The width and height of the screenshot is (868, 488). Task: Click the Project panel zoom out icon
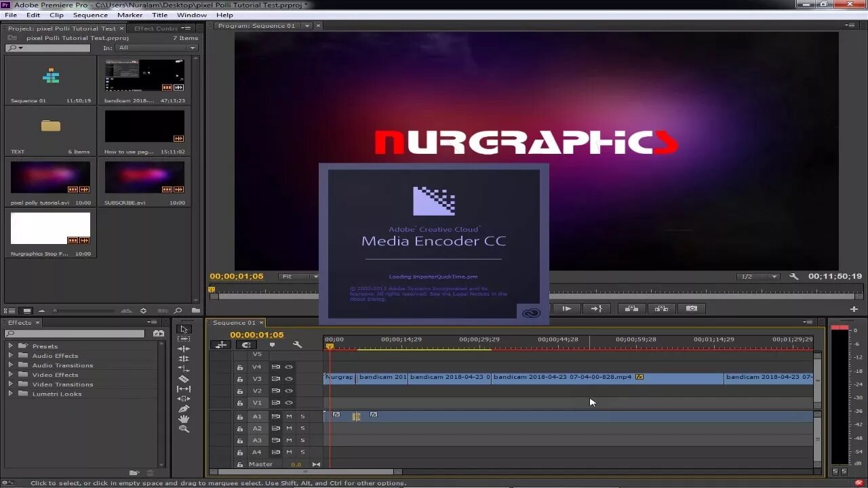pyautogui.click(x=41, y=311)
